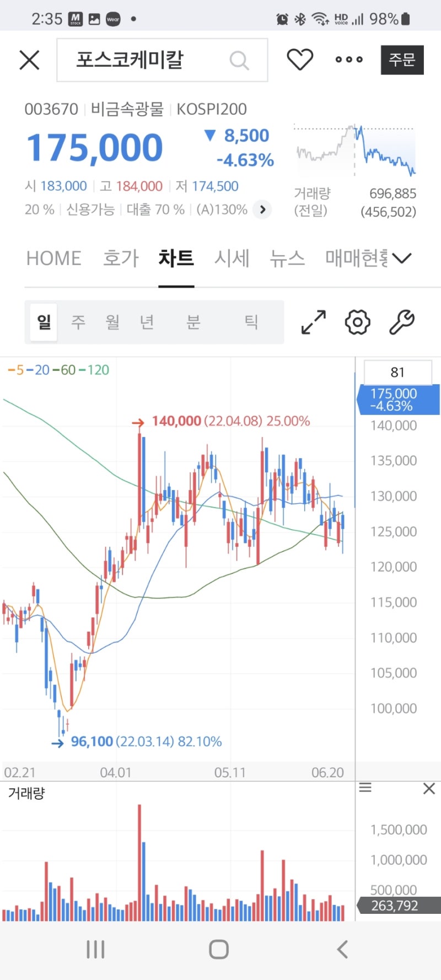
Task: Click the 포스코케미칼 search input field
Action: click(149, 60)
